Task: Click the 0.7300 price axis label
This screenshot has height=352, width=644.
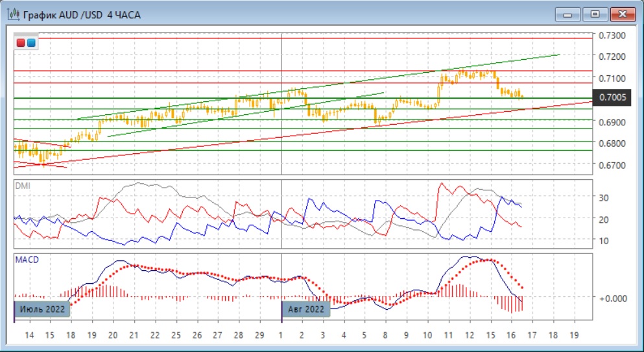Action: [612, 35]
